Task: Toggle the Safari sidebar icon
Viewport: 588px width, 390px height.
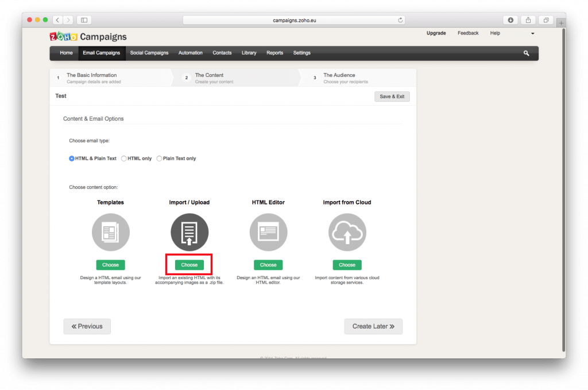Action: 84,20
